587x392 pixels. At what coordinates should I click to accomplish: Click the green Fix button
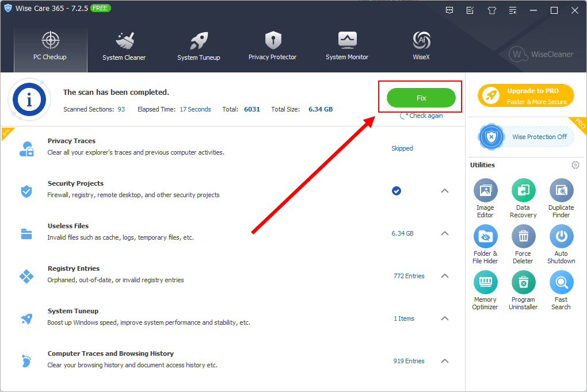421,98
